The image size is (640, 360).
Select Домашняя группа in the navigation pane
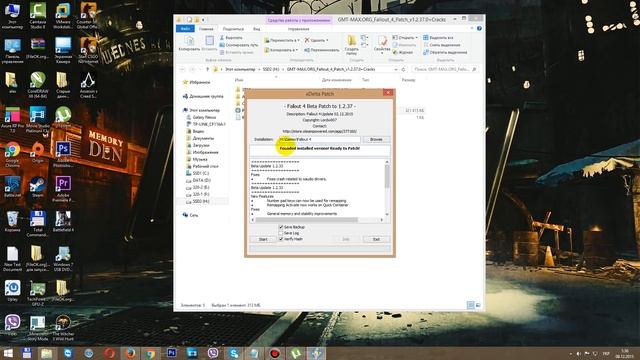point(203,96)
